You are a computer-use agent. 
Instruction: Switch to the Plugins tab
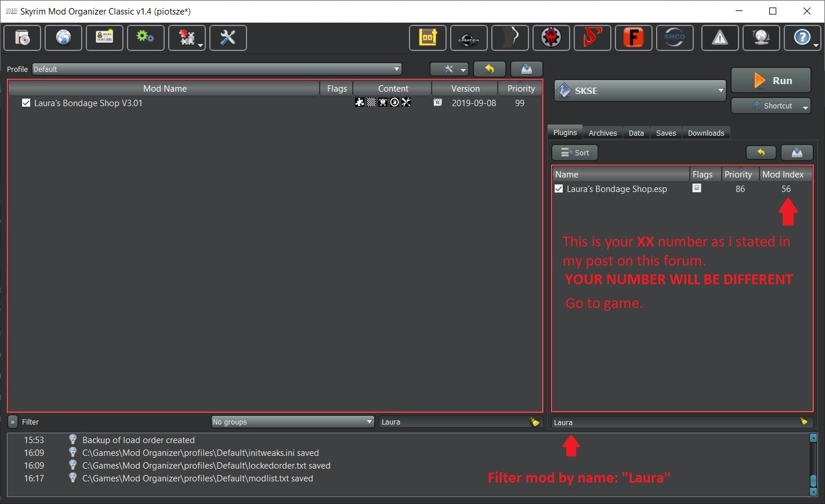(565, 132)
